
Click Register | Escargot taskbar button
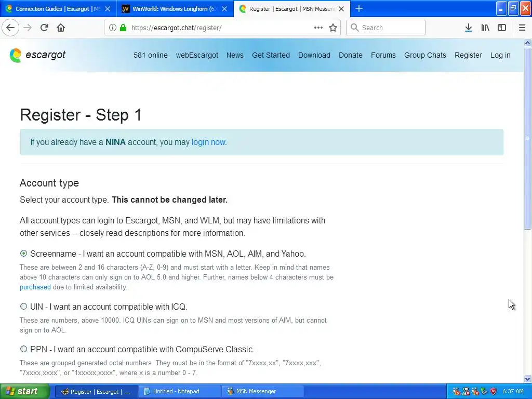97,391
